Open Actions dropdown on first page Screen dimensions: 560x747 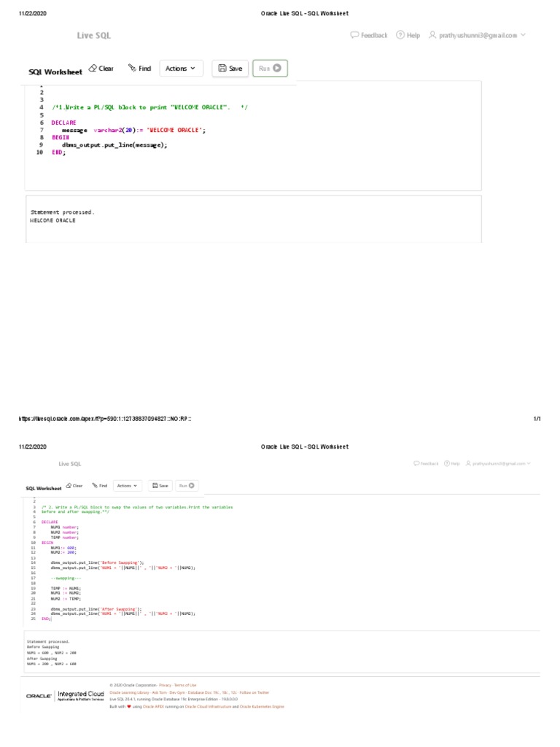click(x=181, y=68)
